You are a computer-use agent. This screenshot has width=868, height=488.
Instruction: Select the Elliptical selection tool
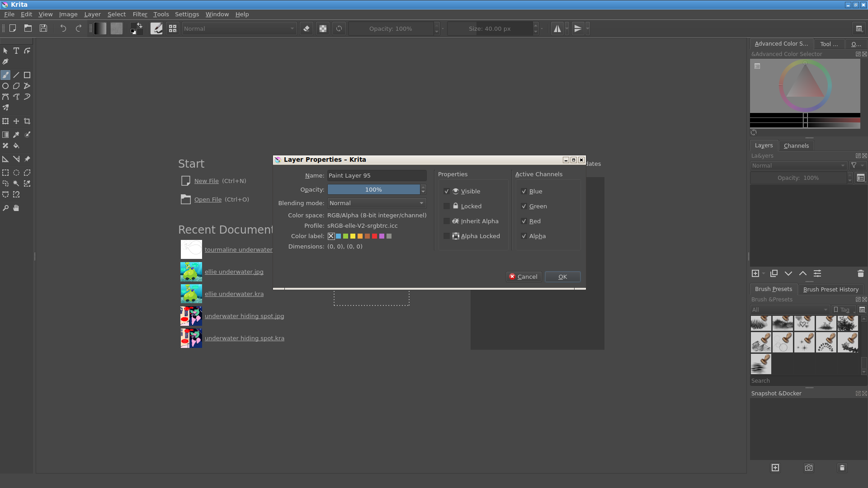(x=16, y=173)
